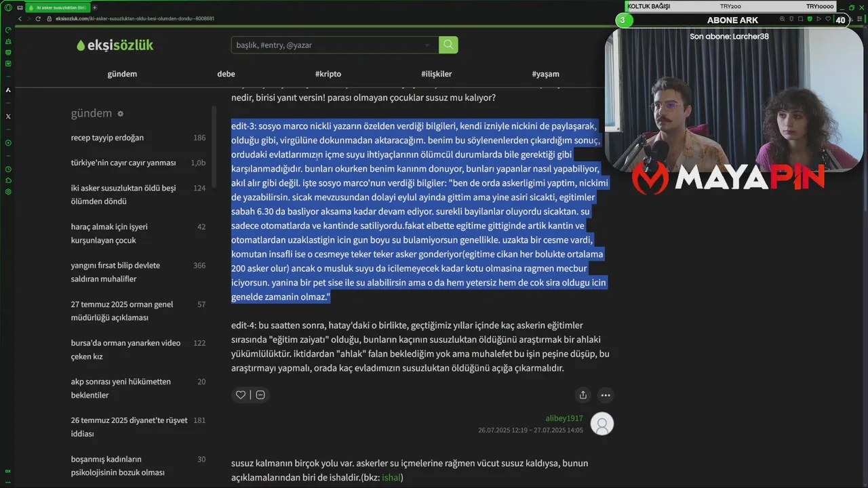868x488 pixels.
Task: Open gündem settings gear icon
Action: coord(121,114)
